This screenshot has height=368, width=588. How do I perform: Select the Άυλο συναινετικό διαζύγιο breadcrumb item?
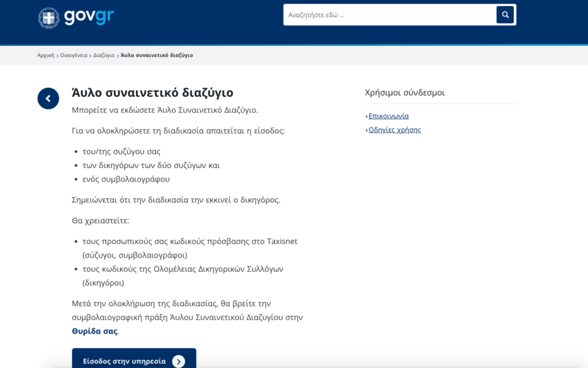(157, 55)
